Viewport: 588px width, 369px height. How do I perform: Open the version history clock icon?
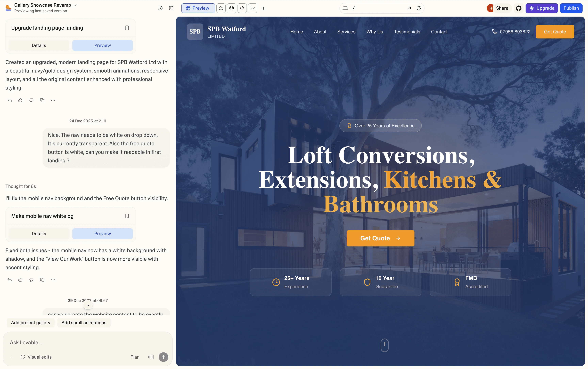tap(160, 8)
